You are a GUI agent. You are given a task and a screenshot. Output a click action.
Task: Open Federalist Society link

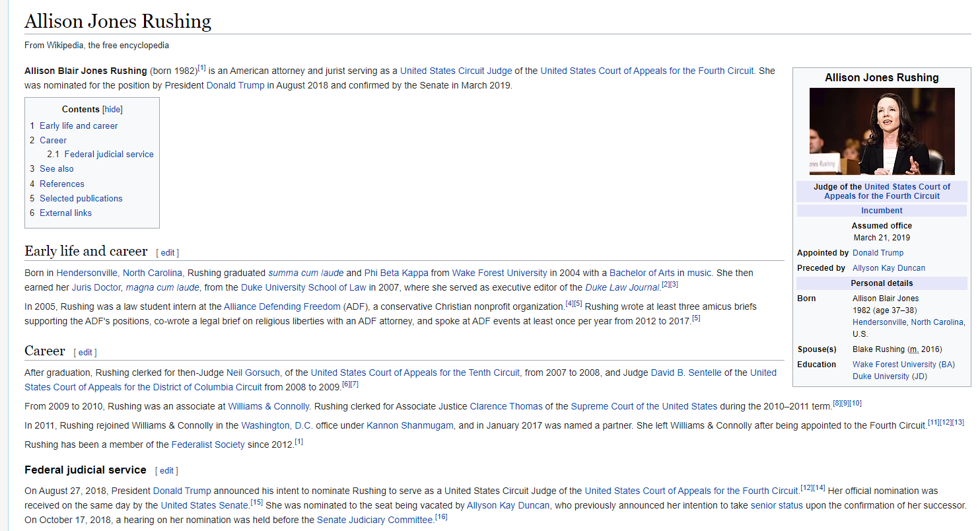point(208,444)
